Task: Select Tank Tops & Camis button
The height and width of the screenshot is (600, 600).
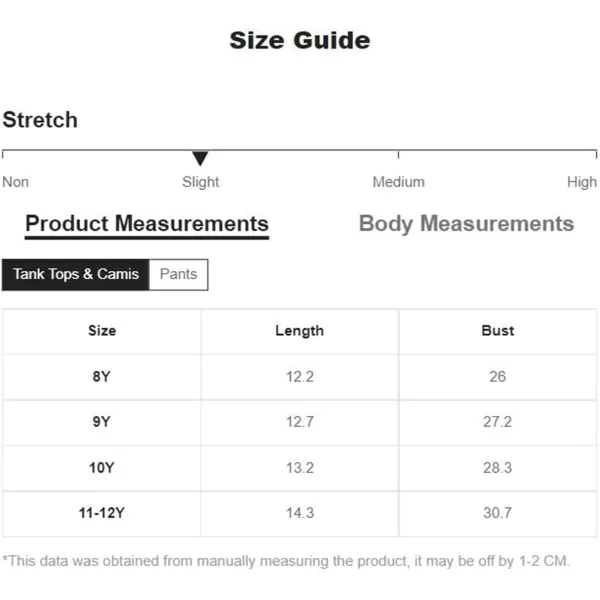Action: [x=75, y=274]
